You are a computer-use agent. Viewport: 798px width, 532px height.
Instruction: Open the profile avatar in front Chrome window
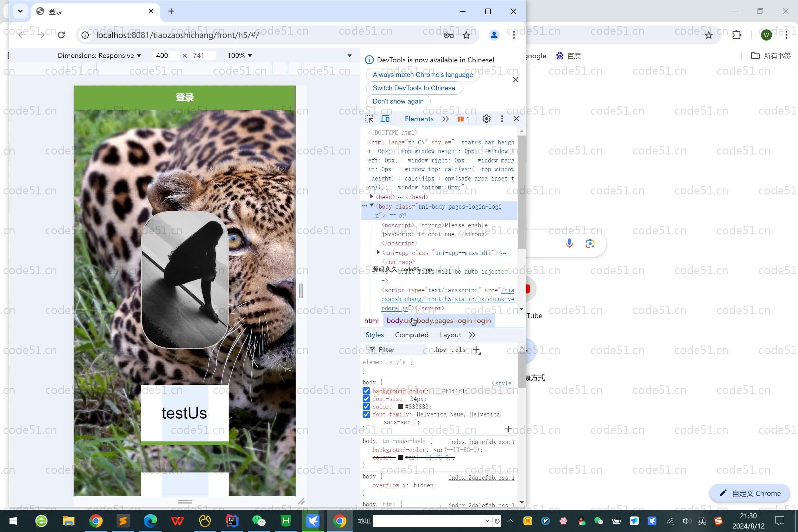point(494,35)
